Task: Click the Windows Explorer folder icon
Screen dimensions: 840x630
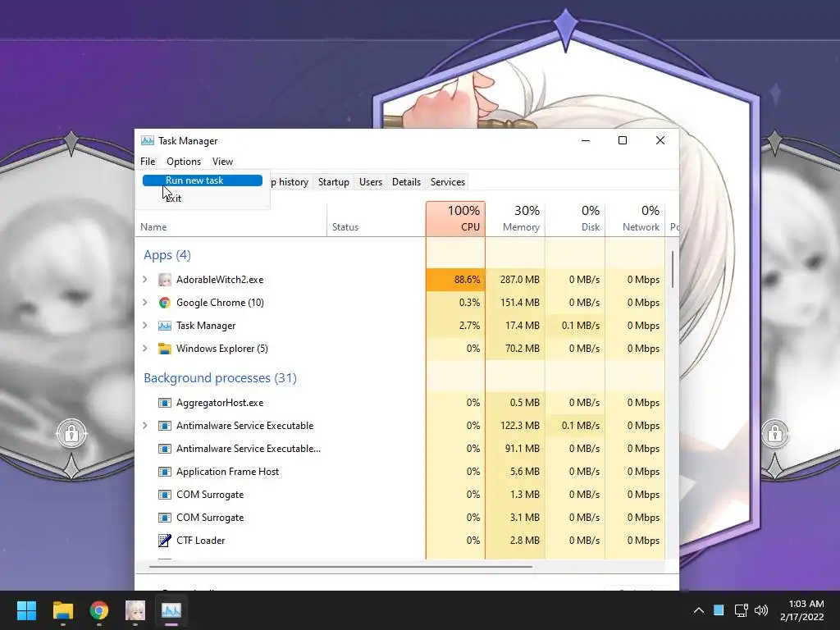Action: click(x=164, y=349)
